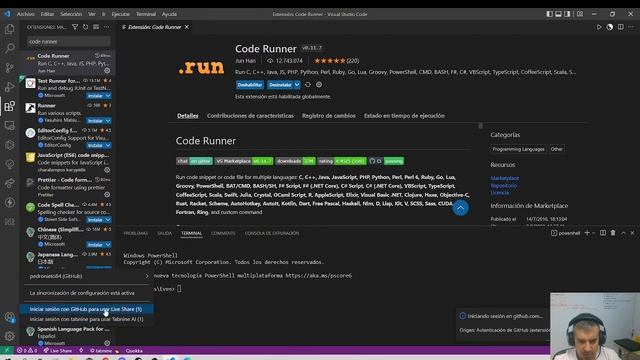
Task: Open Code Runner list item gear
Action: [x=107, y=71]
